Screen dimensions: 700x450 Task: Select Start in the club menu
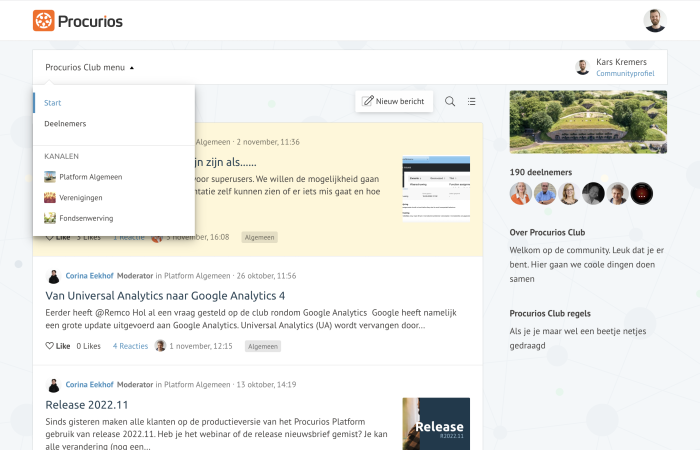pos(53,103)
